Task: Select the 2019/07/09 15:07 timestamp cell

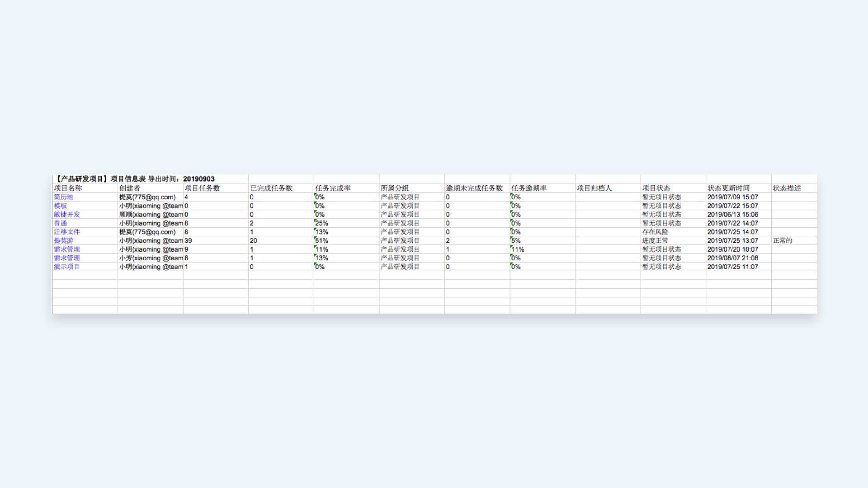Action: [x=738, y=197]
